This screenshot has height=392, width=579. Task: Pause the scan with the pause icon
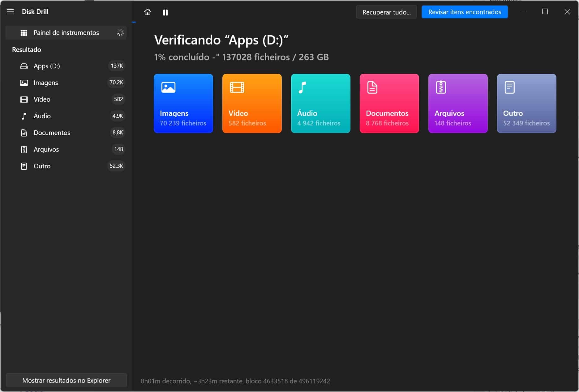[165, 12]
